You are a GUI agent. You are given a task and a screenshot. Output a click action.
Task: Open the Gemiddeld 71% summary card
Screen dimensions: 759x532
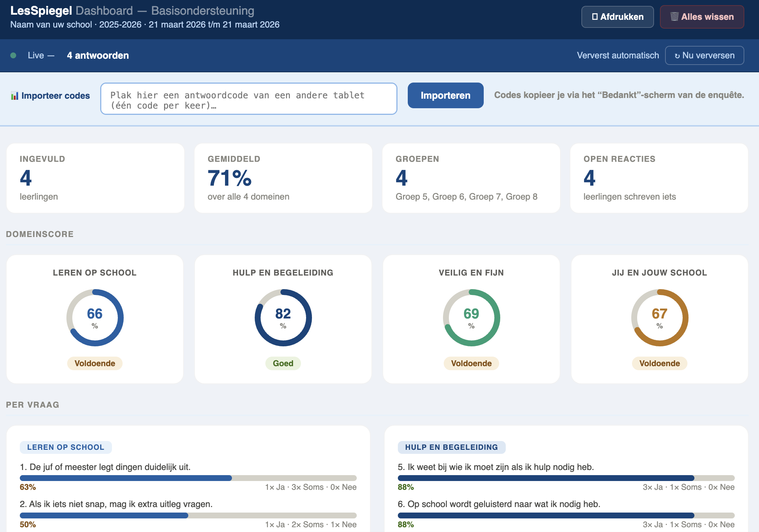pyautogui.click(x=283, y=178)
